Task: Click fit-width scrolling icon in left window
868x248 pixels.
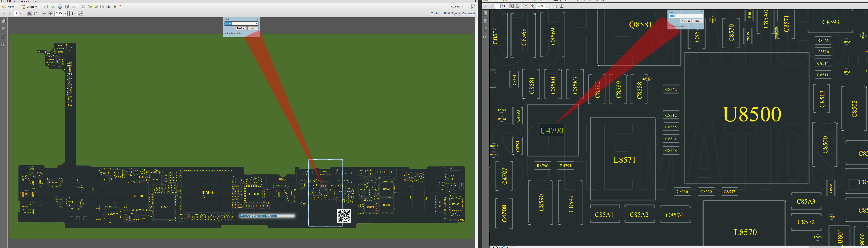Action: coord(74,13)
